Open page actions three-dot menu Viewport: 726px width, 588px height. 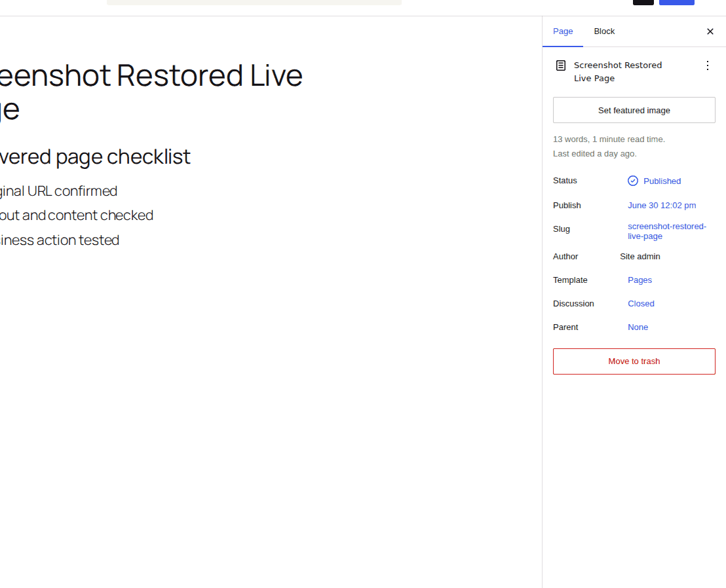(707, 65)
